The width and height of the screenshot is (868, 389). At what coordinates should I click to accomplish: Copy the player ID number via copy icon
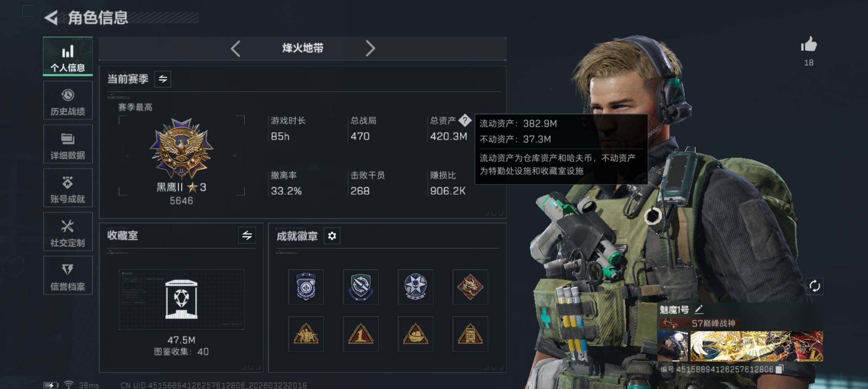[x=779, y=369]
